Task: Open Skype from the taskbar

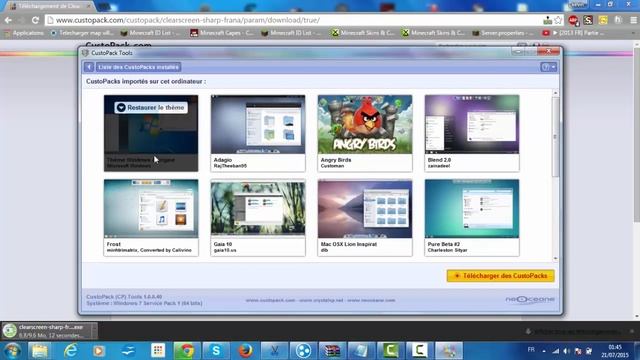Action: [216, 351]
